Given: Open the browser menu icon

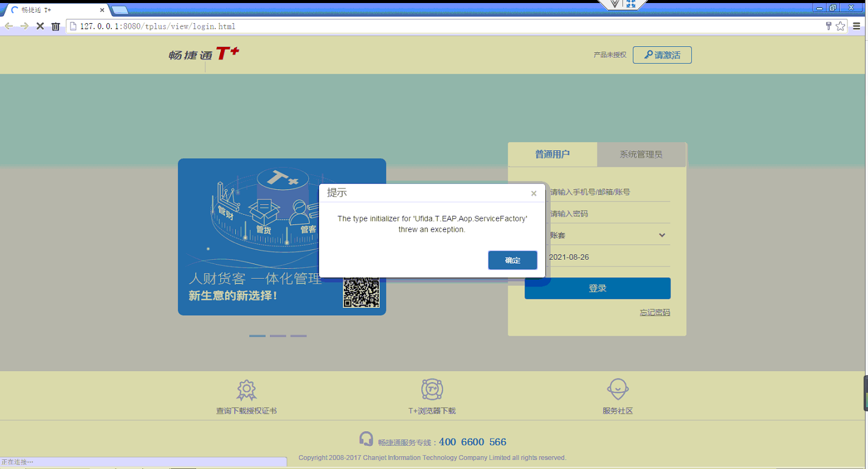Looking at the screenshot, I should (x=857, y=26).
